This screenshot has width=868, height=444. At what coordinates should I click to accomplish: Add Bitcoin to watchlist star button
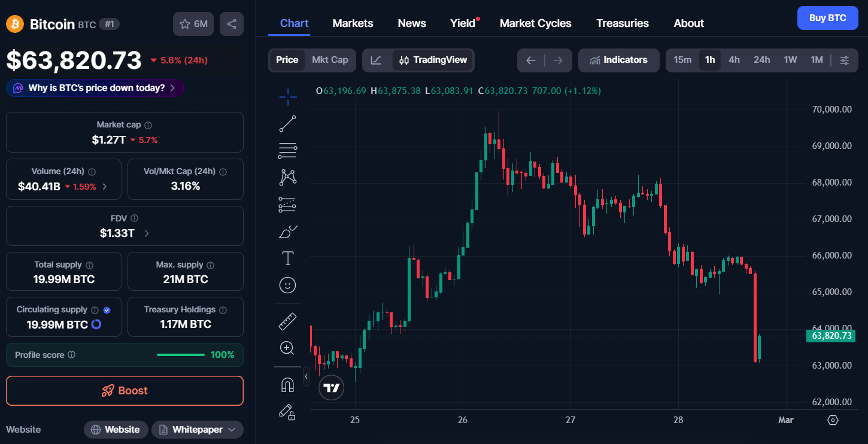click(193, 24)
